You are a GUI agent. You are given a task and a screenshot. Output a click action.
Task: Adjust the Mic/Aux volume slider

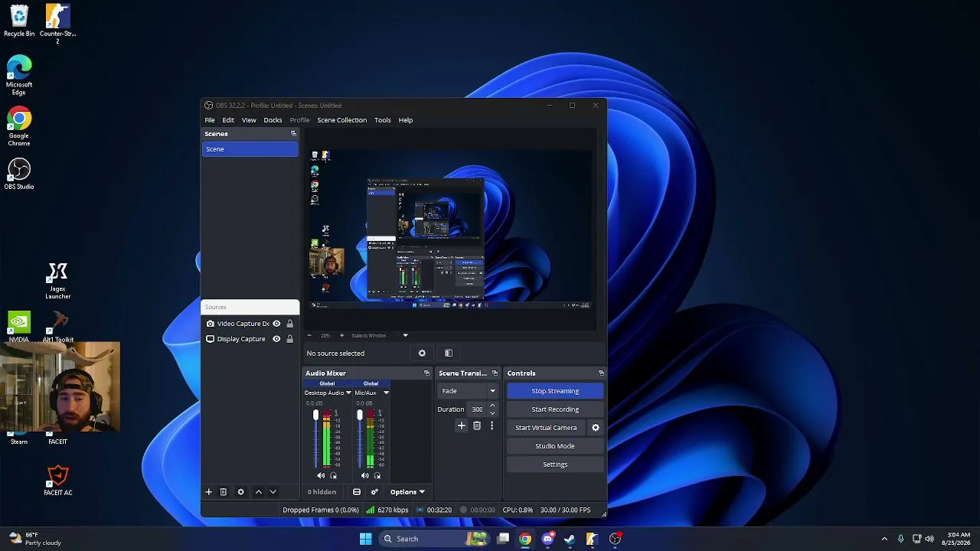(359, 438)
